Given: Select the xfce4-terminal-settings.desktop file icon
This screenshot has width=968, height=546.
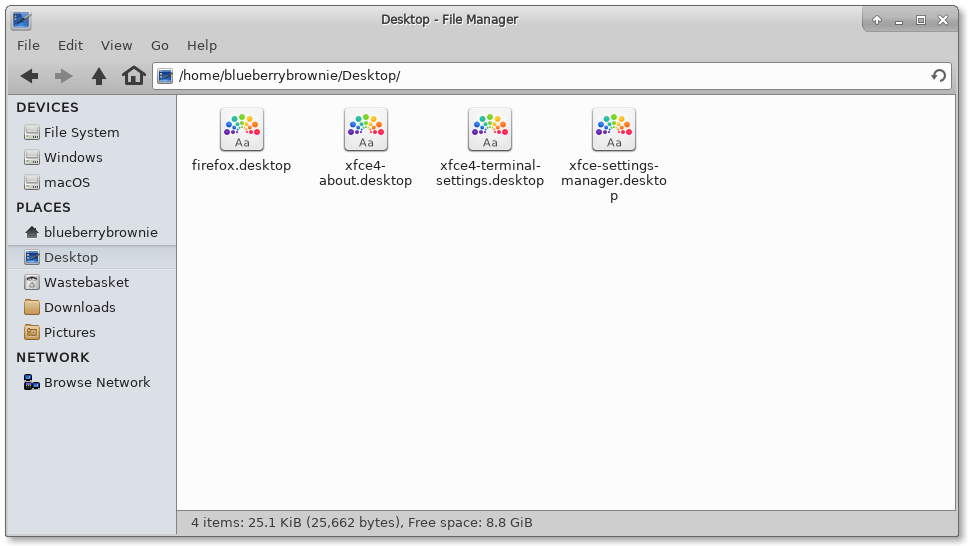Looking at the screenshot, I should [490, 129].
